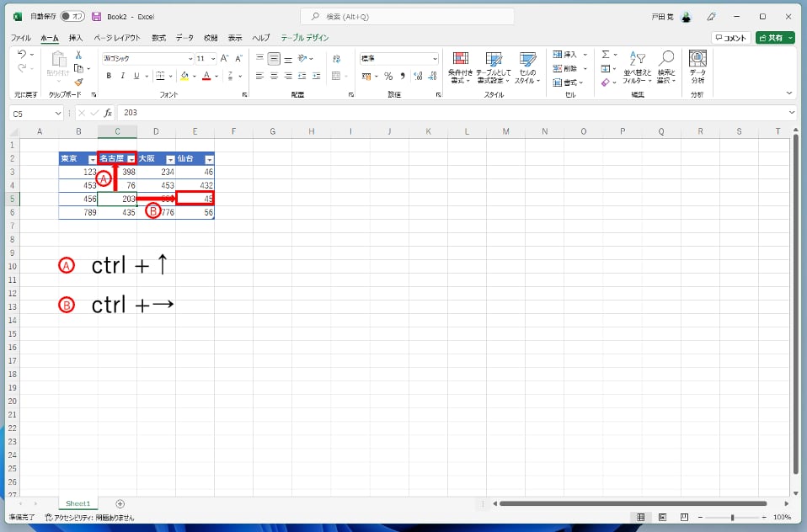Image resolution: width=807 pixels, height=532 pixels.
Task: Click the align left icon
Action: (260, 76)
